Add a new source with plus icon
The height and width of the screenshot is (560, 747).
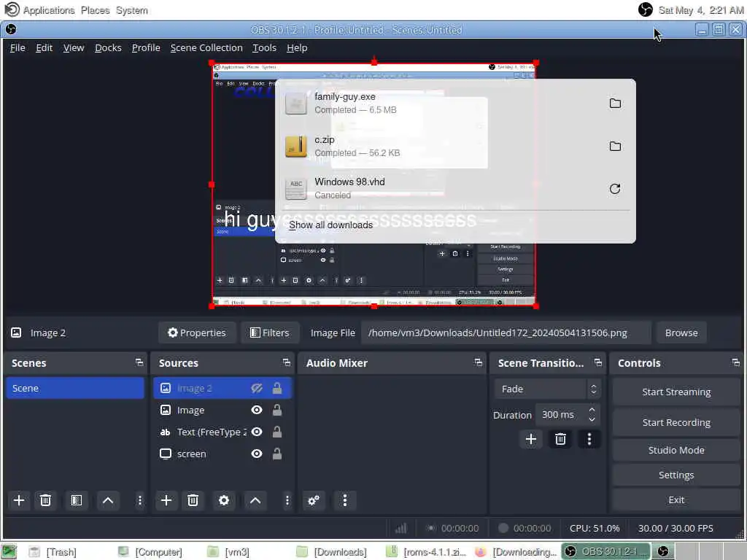(x=166, y=500)
